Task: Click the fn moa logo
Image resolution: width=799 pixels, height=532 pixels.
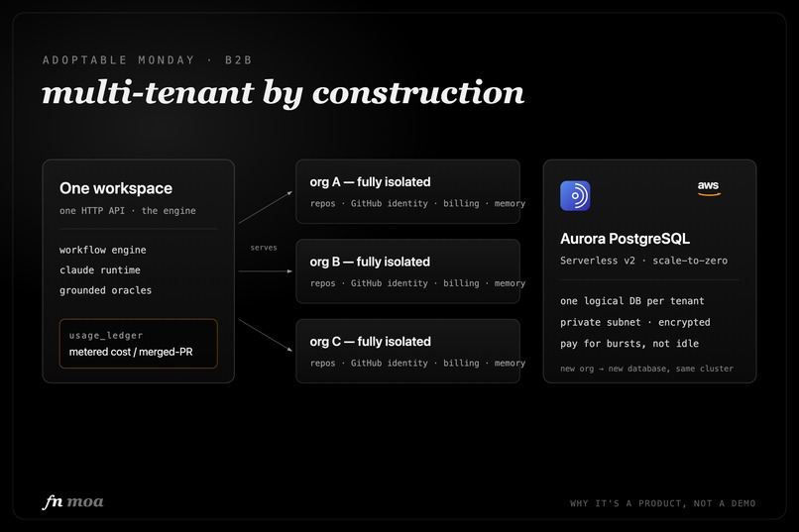Action: click(x=73, y=502)
